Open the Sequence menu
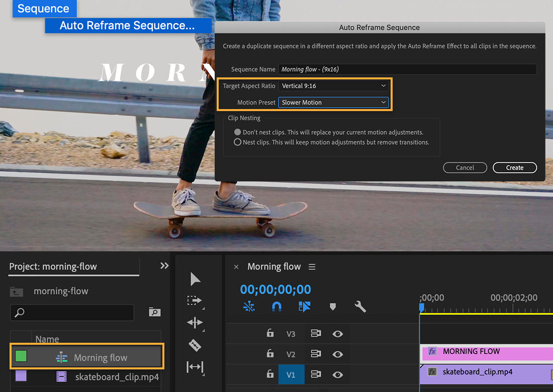The image size is (553, 392). (44, 8)
